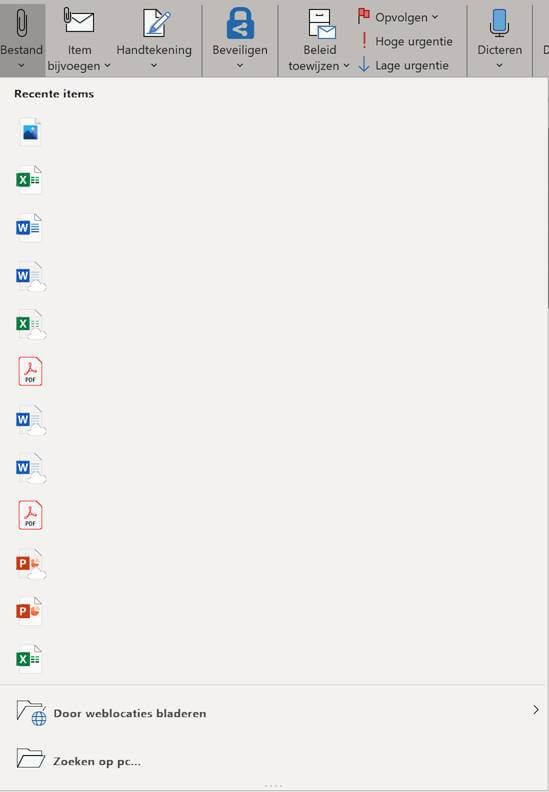Open the Beveiligen lock icon menu
549x792 pixels.
(x=240, y=39)
